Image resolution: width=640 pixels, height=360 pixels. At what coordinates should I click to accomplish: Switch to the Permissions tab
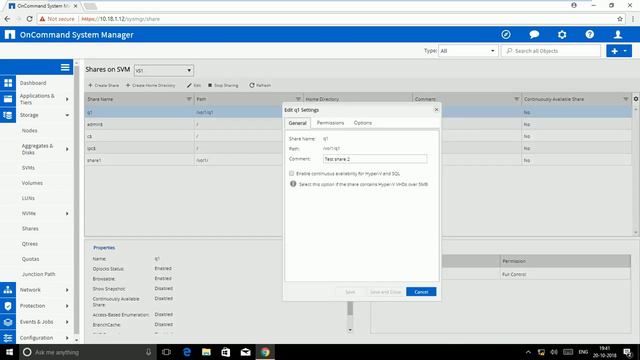(330, 123)
